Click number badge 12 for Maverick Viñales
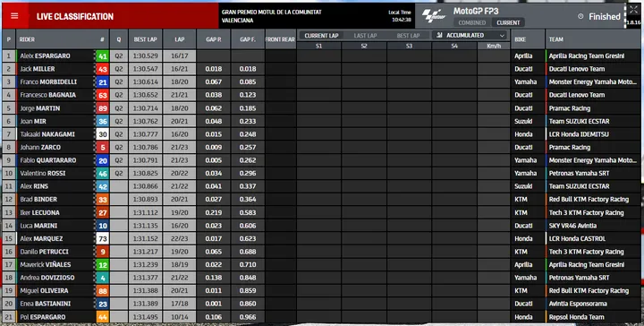644x326 pixels. [x=102, y=265]
